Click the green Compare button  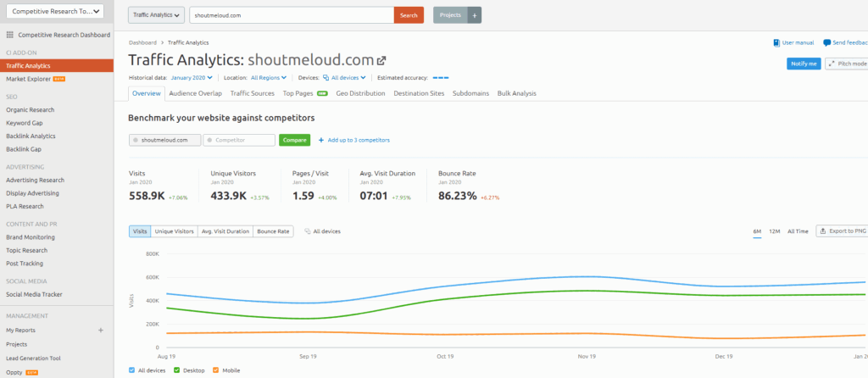pos(294,140)
